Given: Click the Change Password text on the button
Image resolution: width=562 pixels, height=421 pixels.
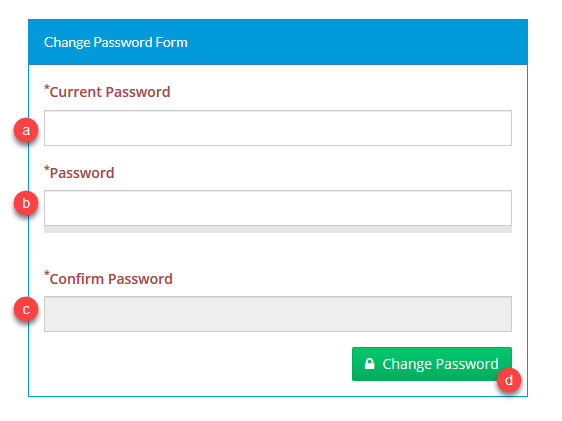Looking at the screenshot, I should [440, 364].
